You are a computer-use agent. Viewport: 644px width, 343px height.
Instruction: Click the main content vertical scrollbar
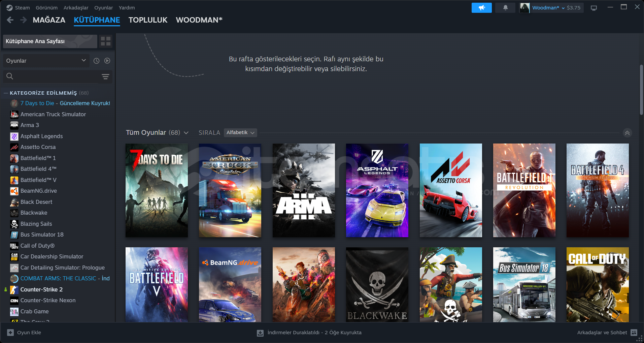click(x=642, y=89)
